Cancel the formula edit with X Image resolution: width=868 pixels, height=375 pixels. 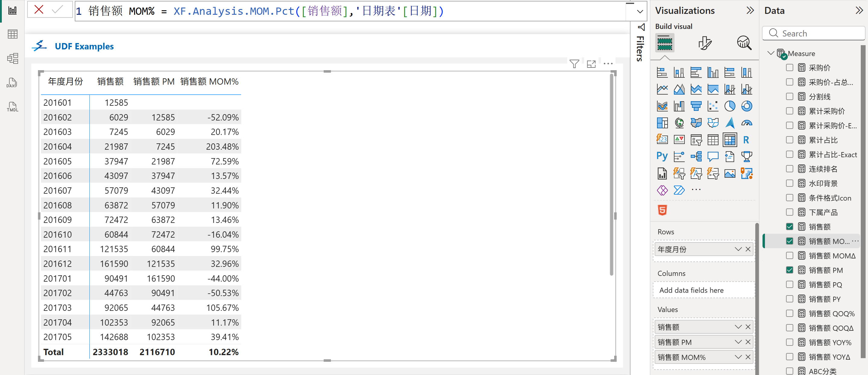[x=39, y=10]
